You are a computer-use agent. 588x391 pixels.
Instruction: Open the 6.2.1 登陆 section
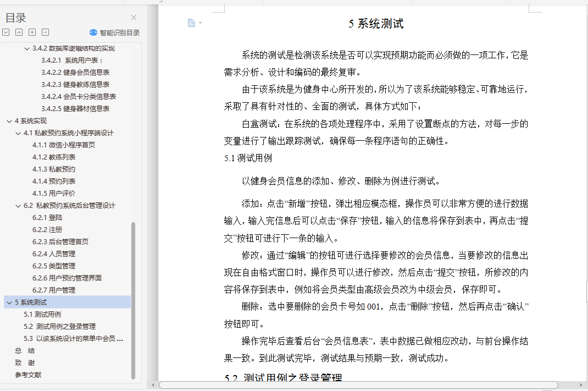pos(47,218)
